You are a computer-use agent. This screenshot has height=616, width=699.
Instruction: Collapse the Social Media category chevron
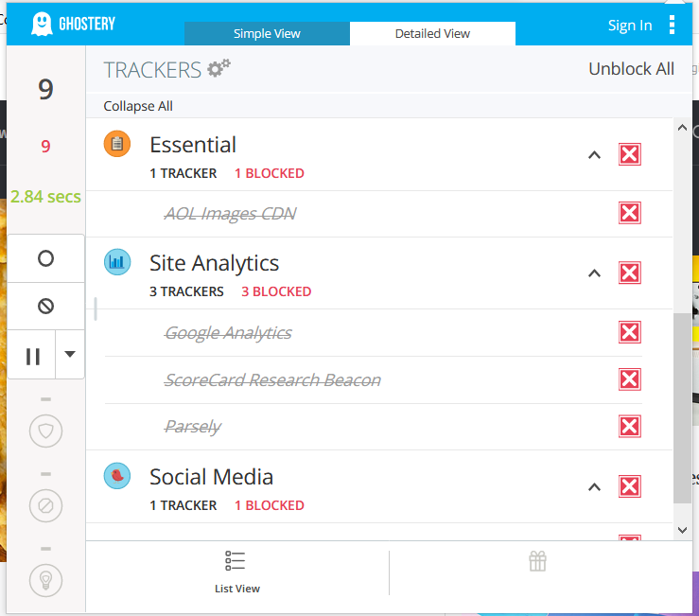coord(594,487)
